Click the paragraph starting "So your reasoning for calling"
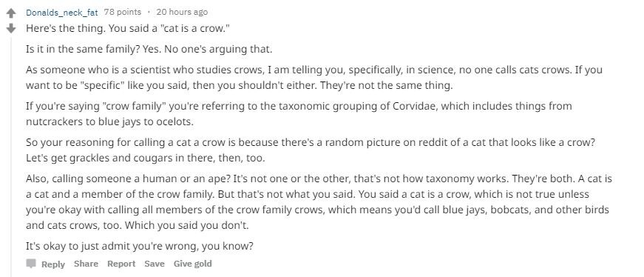 311,150
